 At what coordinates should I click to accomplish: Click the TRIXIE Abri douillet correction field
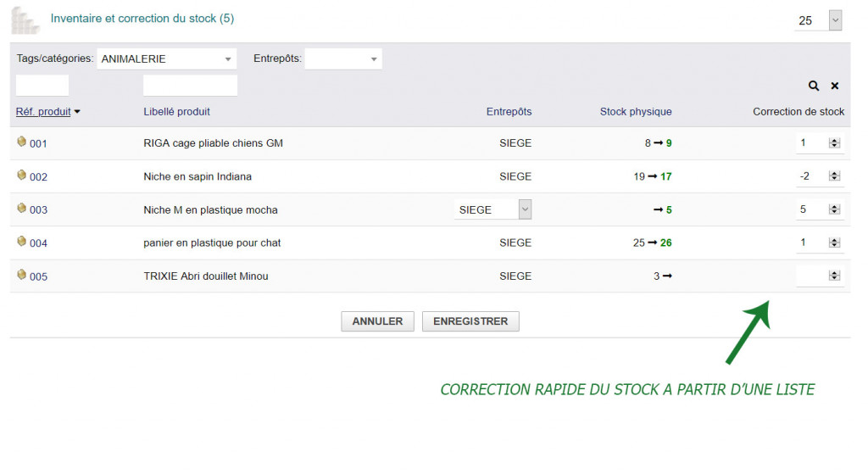coord(811,276)
